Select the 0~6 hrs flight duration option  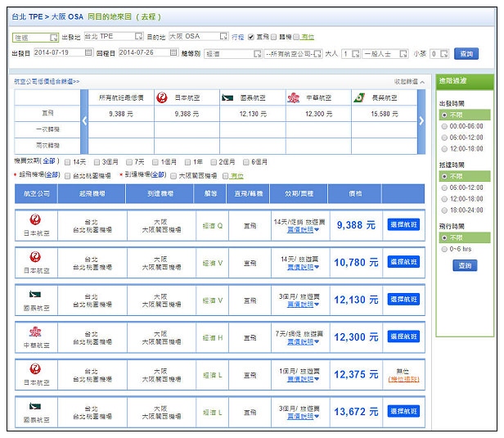[x=443, y=248]
